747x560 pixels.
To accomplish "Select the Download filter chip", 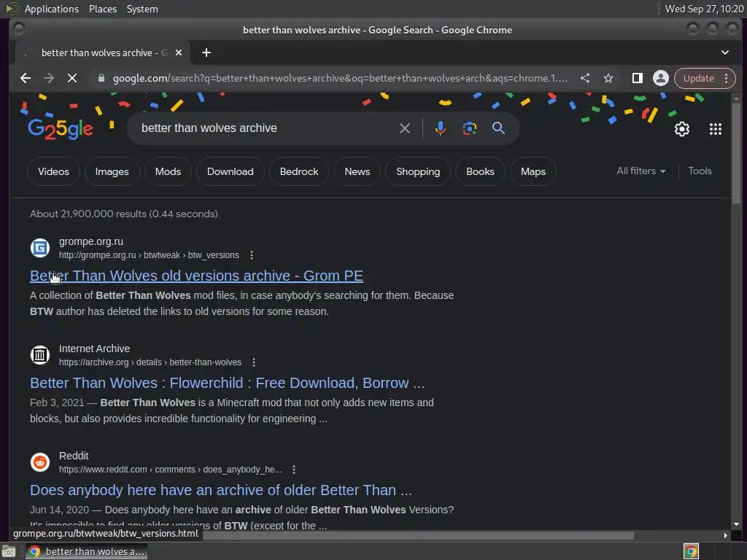I will click(230, 171).
